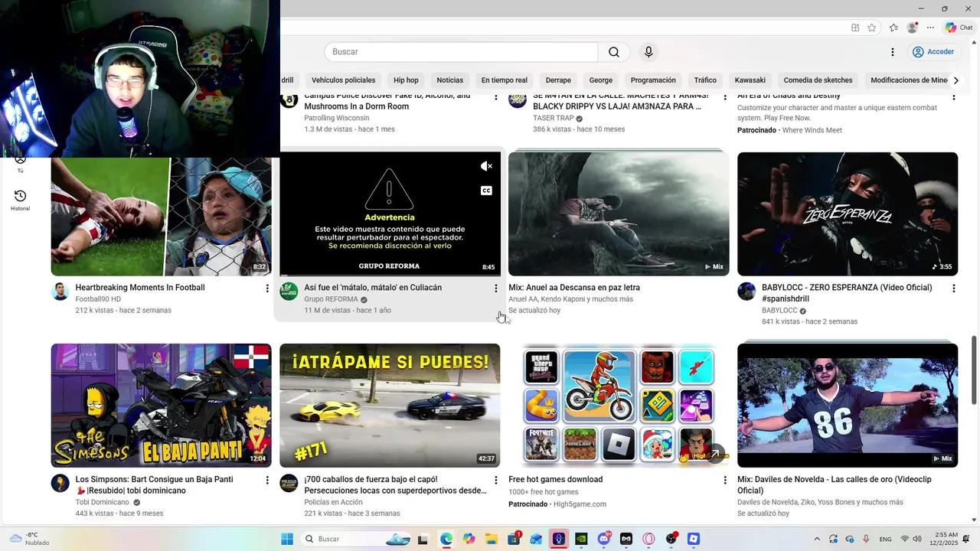
Task: Open options for Free hot games download ad
Action: pyautogui.click(x=725, y=480)
